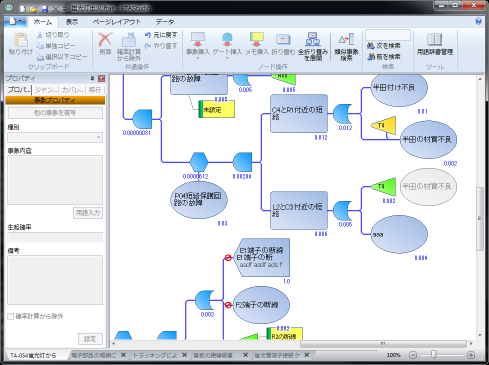The image size is (489, 365).
Task: Click the gate insert (ゲート挿入) icon
Action: click(227, 39)
